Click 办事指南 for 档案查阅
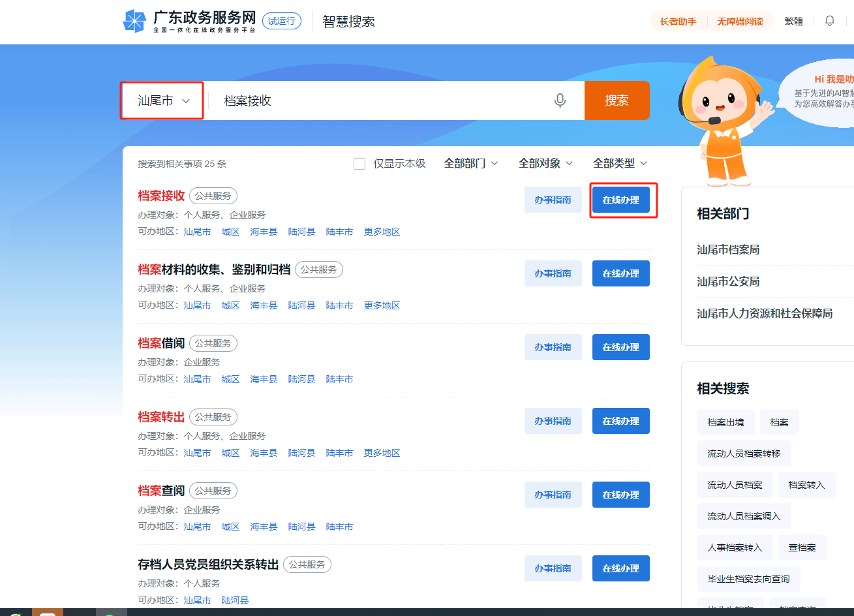 pyautogui.click(x=553, y=494)
